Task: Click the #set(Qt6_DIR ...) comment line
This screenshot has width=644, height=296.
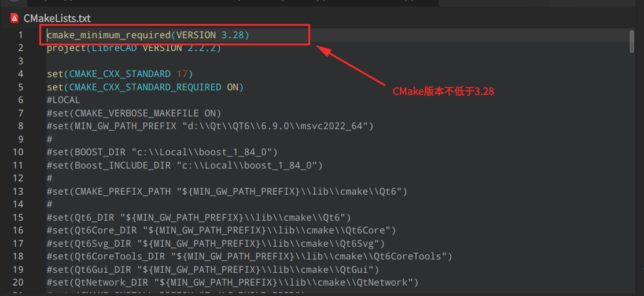Action: pyautogui.click(x=199, y=217)
